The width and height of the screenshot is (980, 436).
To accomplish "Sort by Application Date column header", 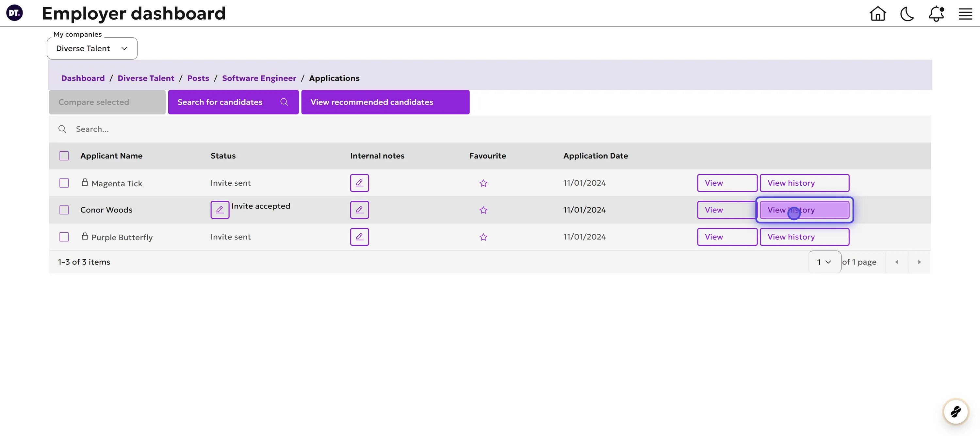I will tap(596, 156).
